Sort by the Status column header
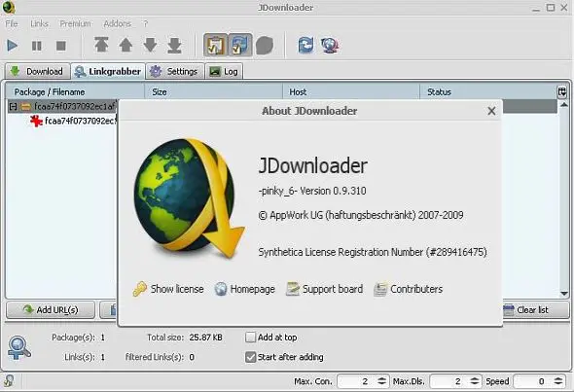The width and height of the screenshot is (574, 392). pyautogui.click(x=488, y=91)
